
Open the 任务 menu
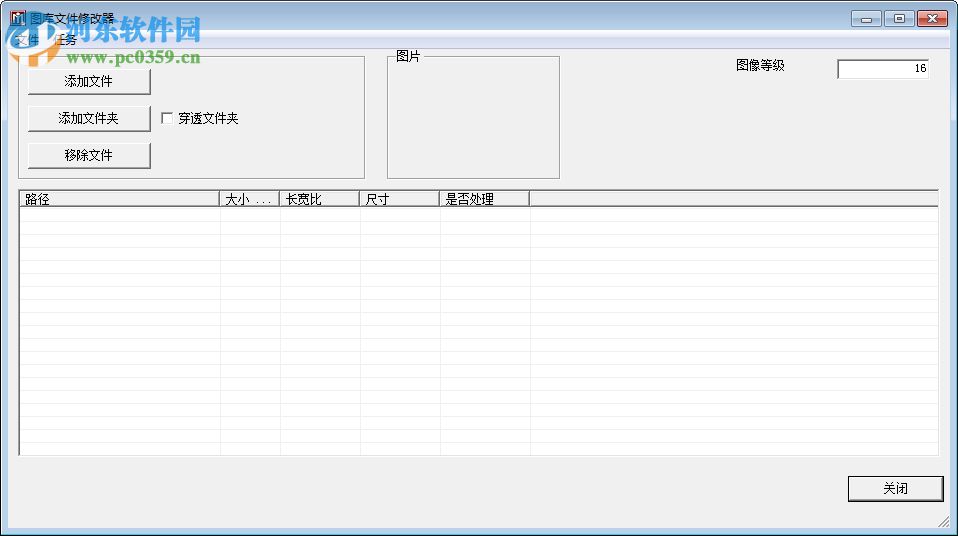coord(65,40)
